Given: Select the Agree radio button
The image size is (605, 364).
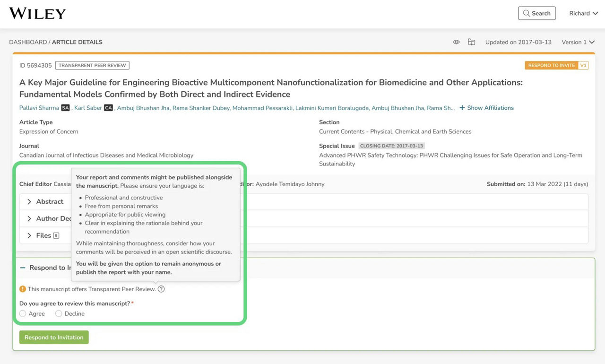Looking at the screenshot, I should (x=23, y=313).
